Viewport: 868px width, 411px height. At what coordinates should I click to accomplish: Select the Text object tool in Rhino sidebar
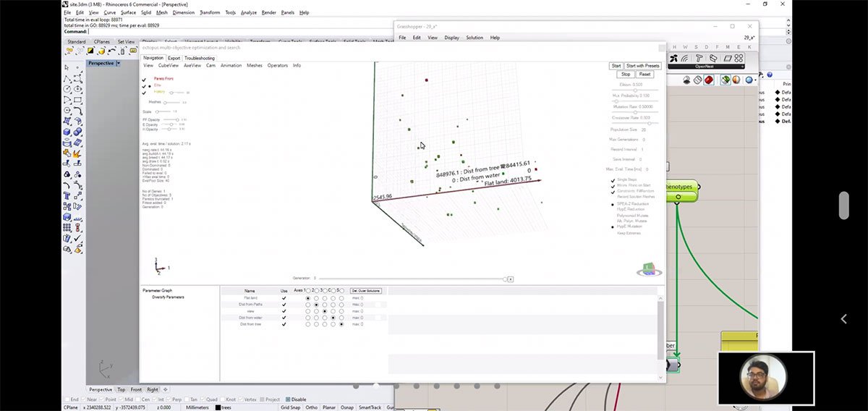[x=67, y=195]
